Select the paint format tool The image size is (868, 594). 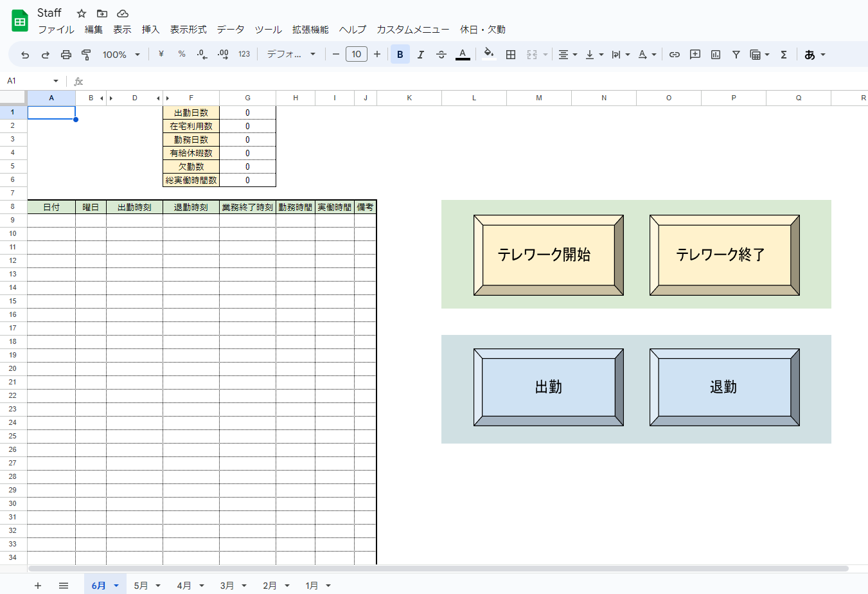coord(85,54)
